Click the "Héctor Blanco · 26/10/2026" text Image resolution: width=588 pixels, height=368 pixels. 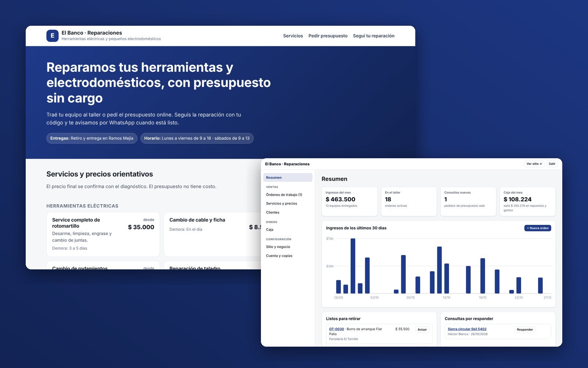[467, 334]
